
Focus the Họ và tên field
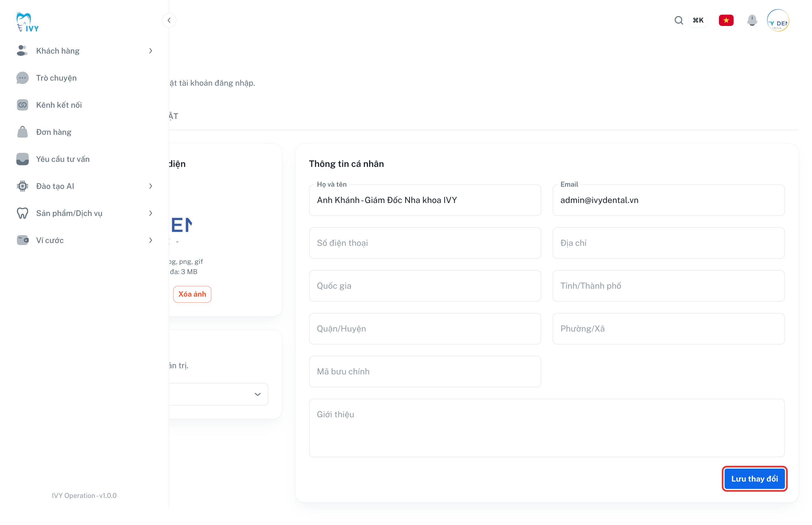[x=425, y=200]
